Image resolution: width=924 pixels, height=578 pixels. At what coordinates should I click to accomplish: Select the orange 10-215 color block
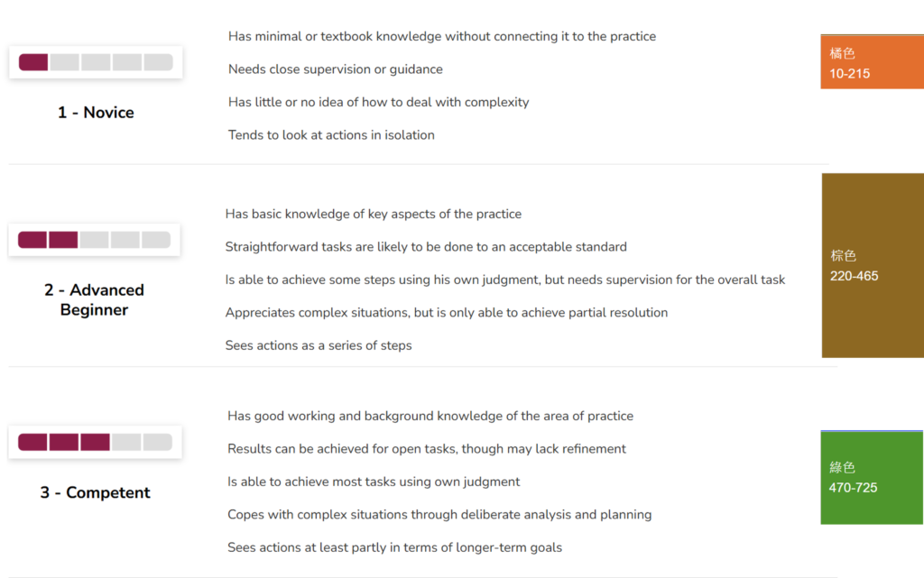pyautogui.click(x=873, y=62)
